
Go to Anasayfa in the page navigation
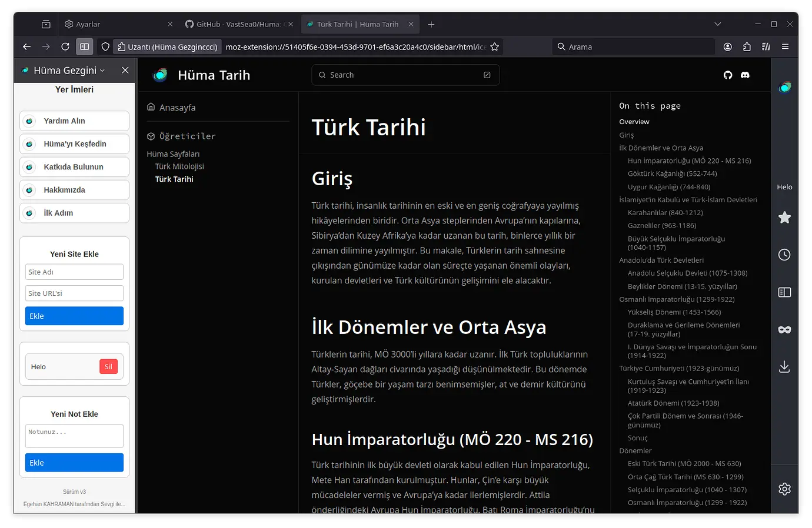click(171, 108)
